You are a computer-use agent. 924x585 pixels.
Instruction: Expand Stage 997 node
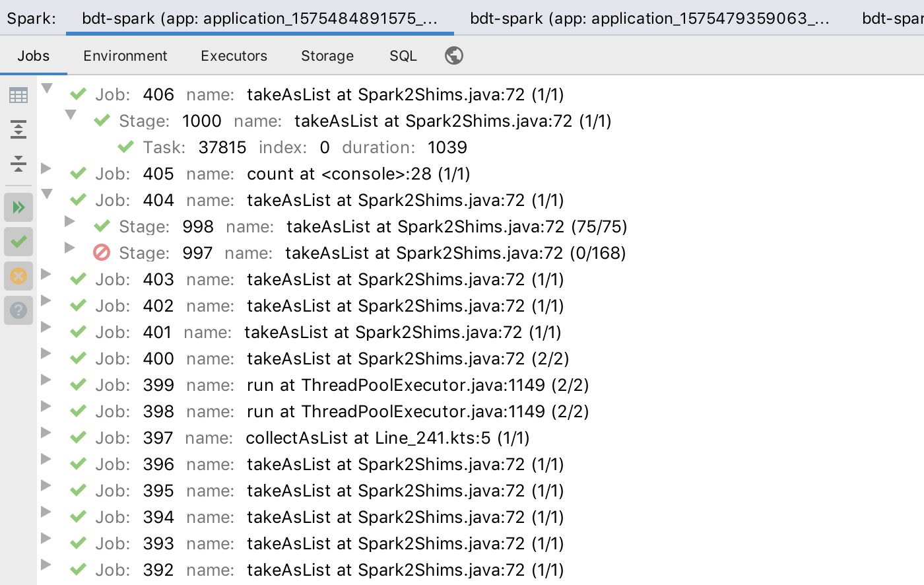(x=70, y=247)
